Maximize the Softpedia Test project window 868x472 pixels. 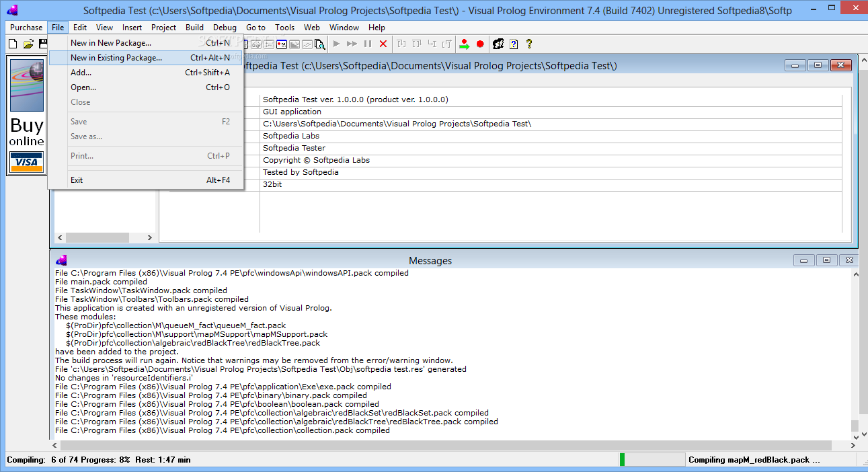pos(818,65)
